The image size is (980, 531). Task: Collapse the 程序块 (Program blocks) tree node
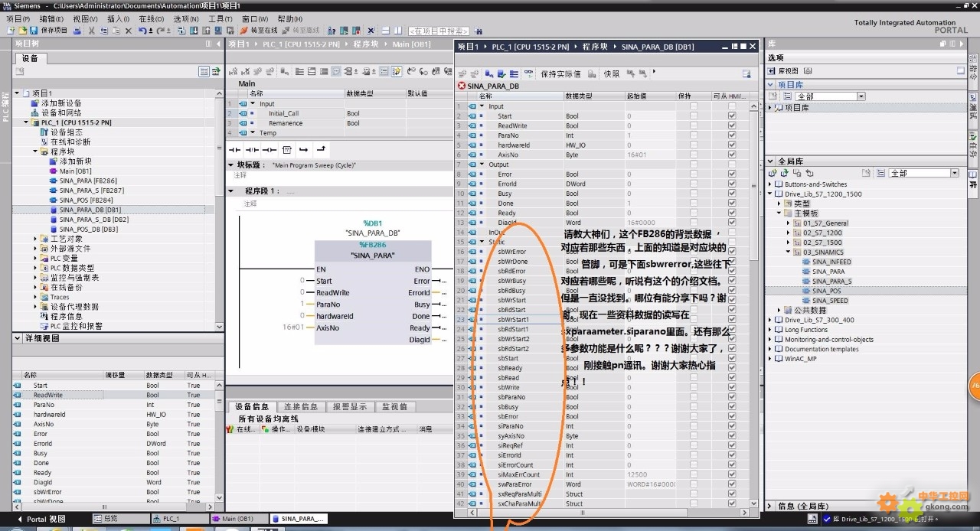tap(35, 151)
